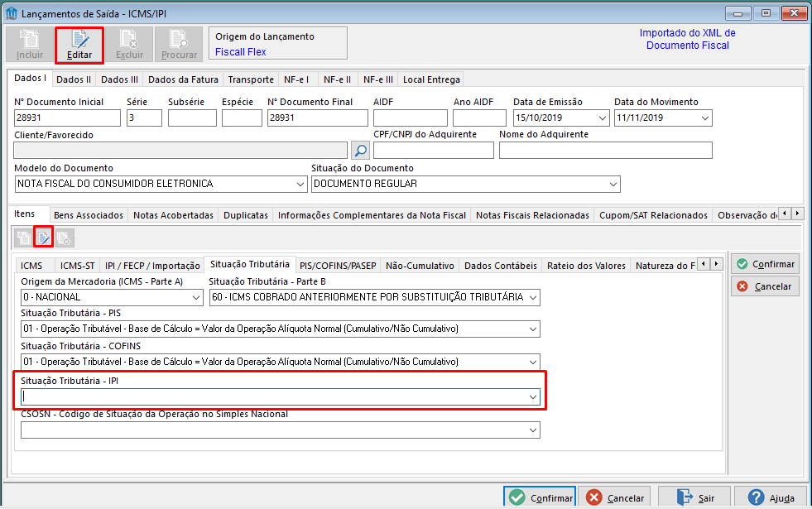
Task: Click the Ajuda button
Action: click(x=771, y=497)
